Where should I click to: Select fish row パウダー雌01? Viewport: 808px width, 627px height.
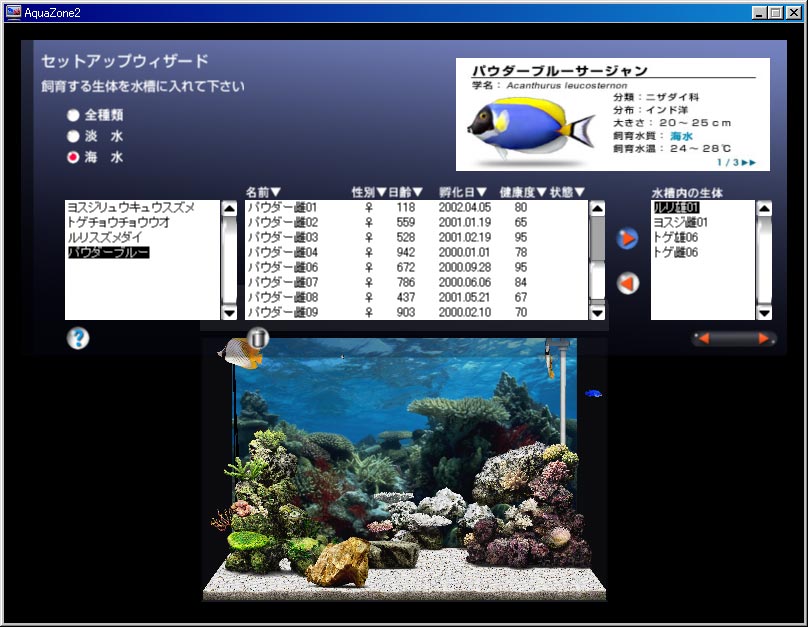416,208
